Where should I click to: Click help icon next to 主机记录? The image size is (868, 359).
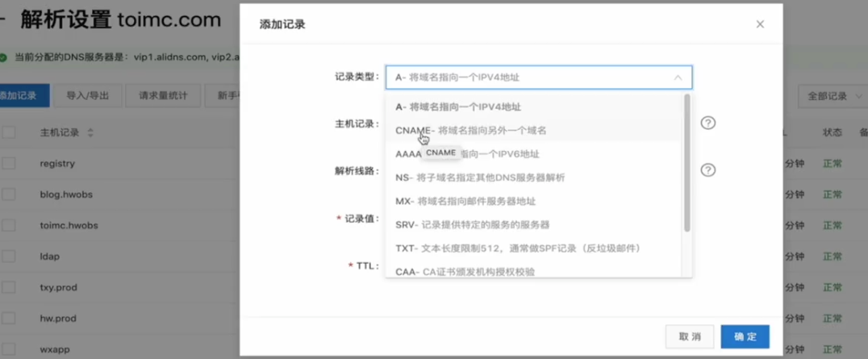[707, 123]
